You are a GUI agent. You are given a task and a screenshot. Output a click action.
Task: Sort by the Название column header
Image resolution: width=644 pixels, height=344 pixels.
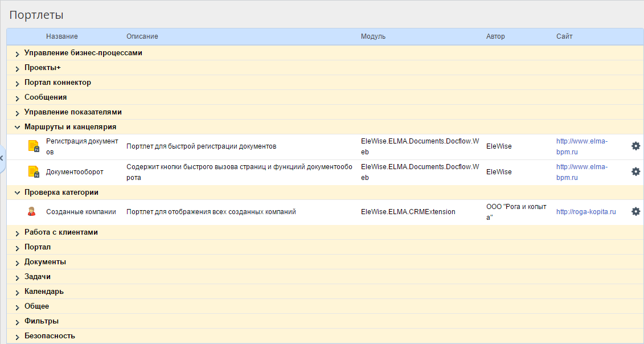62,36
